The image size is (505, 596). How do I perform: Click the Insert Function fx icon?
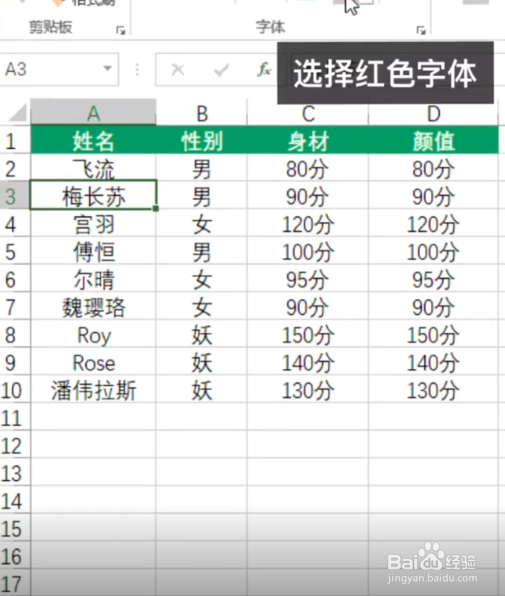tap(264, 70)
